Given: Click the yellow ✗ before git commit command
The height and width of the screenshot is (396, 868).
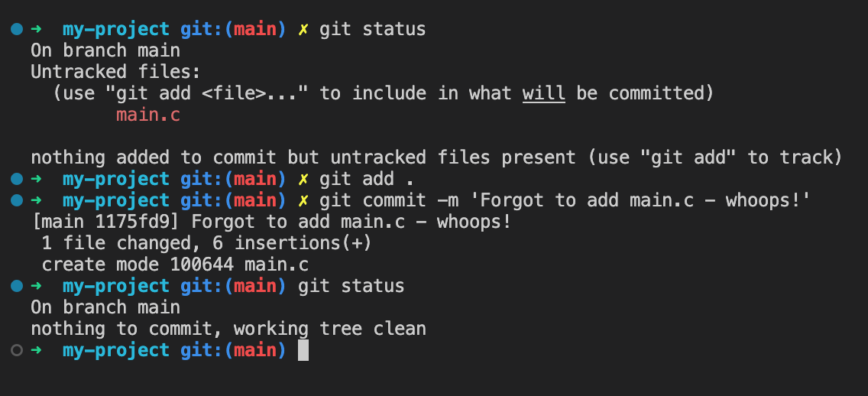Looking at the screenshot, I should [x=303, y=201].
